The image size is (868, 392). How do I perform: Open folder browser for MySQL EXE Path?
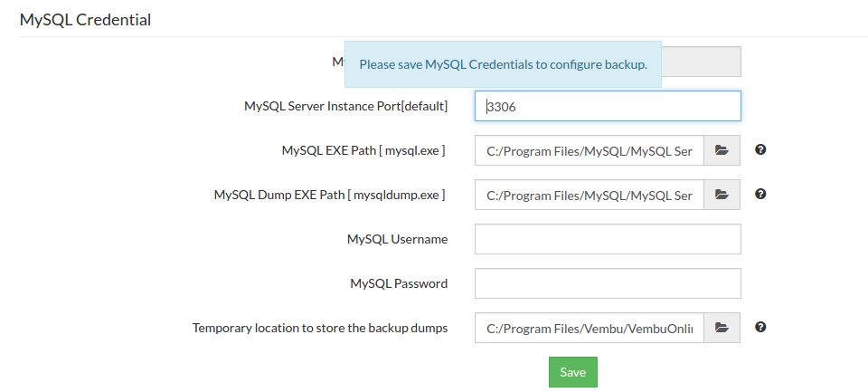pos(722,150)
